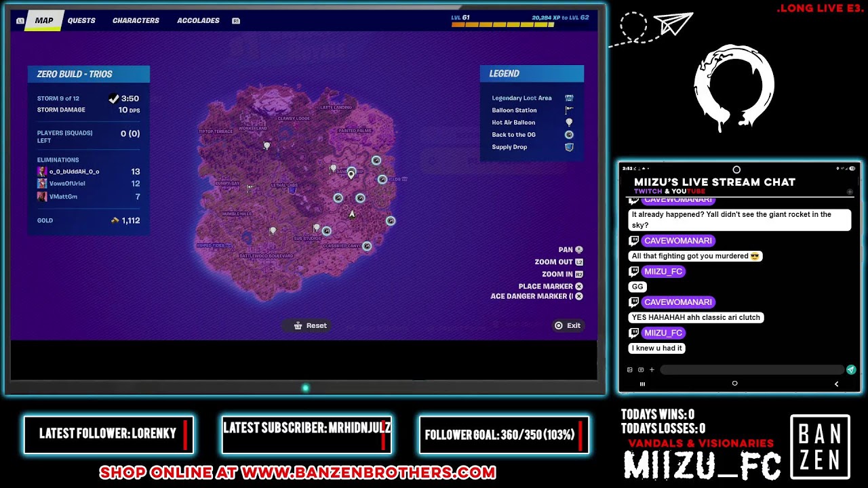Screen dimensions: 868x488
Task: Click CAVEWOMANARI above the 'All that fighting' message
Action: (x=678, y=241)
